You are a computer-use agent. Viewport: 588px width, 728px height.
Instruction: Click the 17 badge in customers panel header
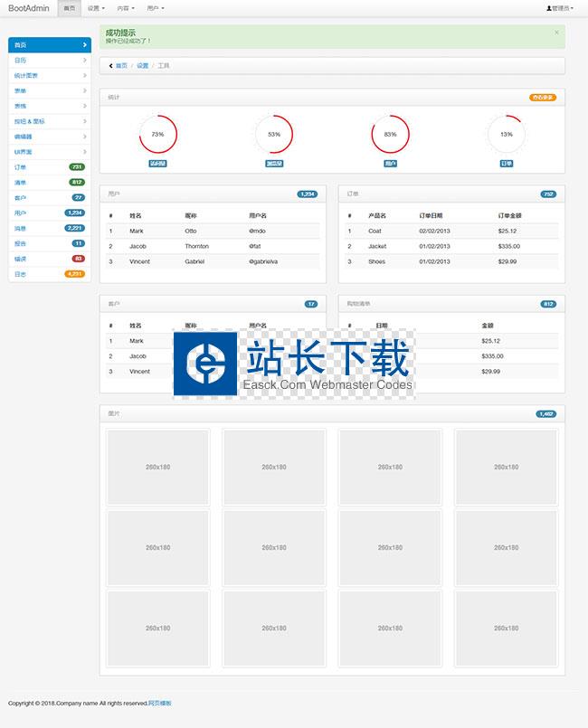(311, 304)
